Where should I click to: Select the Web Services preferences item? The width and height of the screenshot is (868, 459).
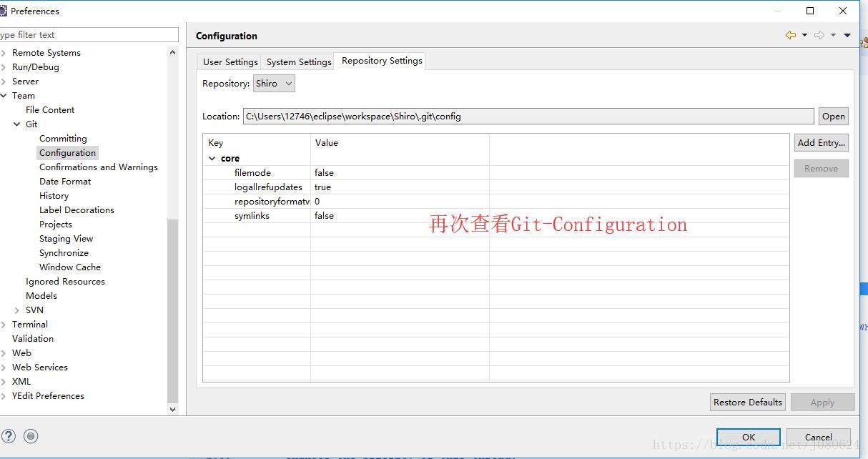[x=40, y=367]
